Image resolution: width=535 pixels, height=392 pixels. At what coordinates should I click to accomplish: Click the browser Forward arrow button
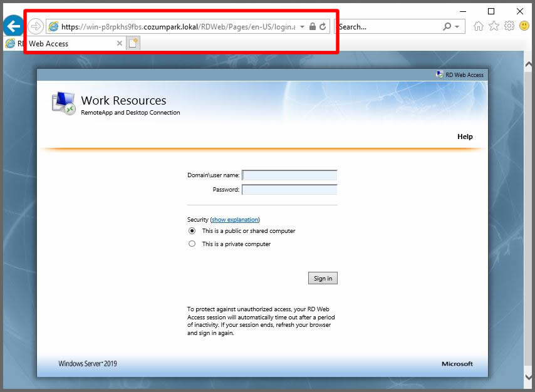point(36,26)
